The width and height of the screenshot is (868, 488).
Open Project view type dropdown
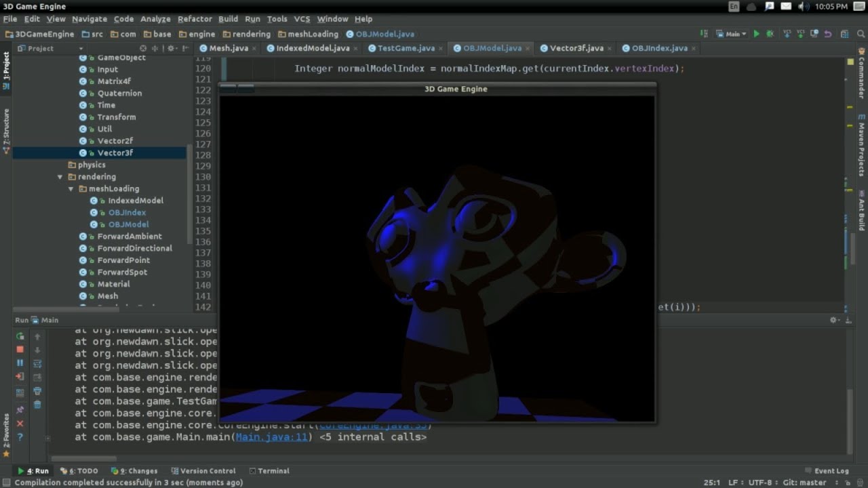coord(50,48)
